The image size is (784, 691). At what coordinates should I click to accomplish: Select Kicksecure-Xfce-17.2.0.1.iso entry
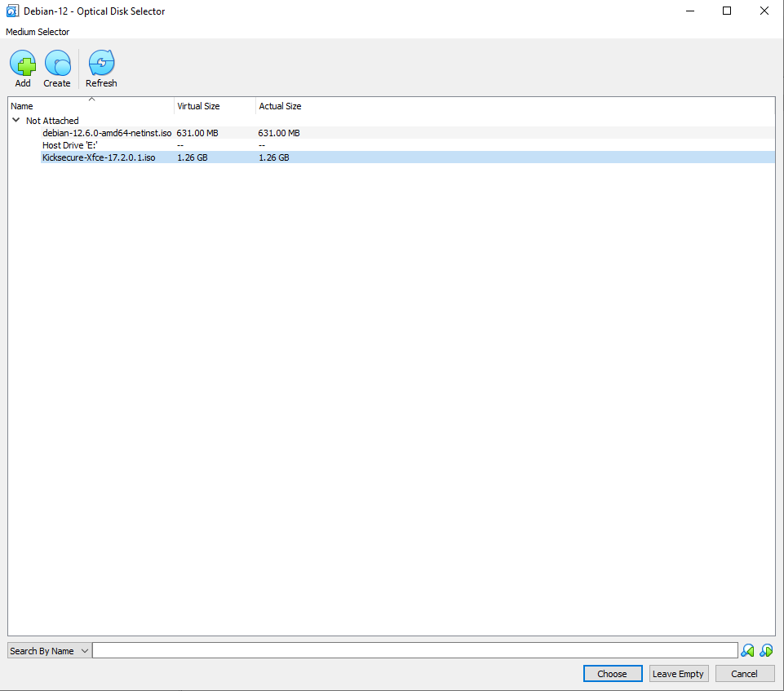pyautogui.click(x=99, y=157)
